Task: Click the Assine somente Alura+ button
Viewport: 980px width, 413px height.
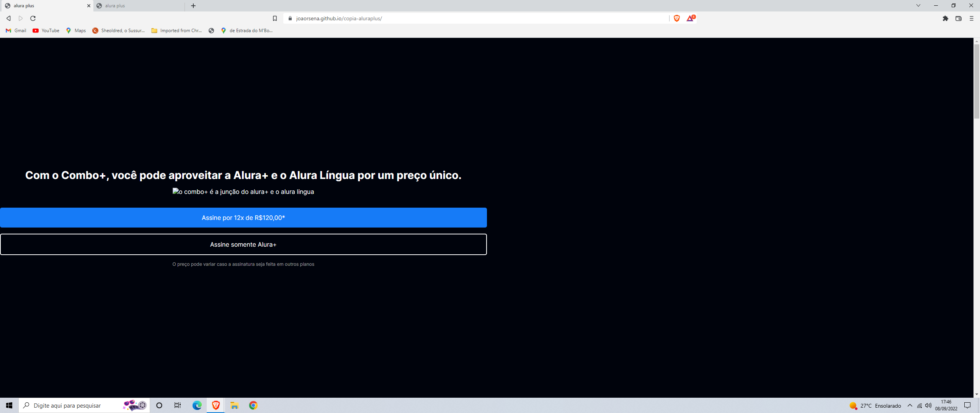Action: pos(243,244)
